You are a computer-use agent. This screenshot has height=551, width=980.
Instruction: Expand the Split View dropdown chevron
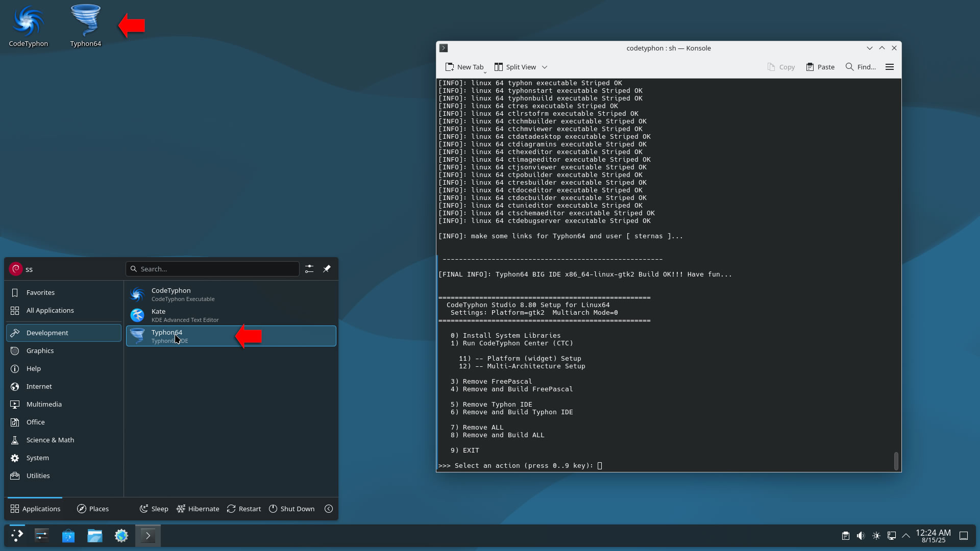click(x=545, y=67)
